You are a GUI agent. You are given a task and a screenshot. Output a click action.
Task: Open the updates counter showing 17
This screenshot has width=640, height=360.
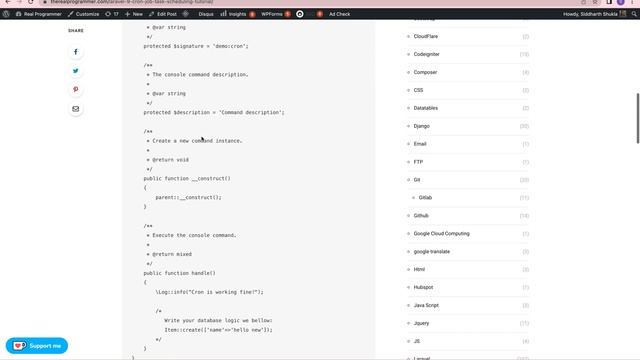(x=112, y=14)
